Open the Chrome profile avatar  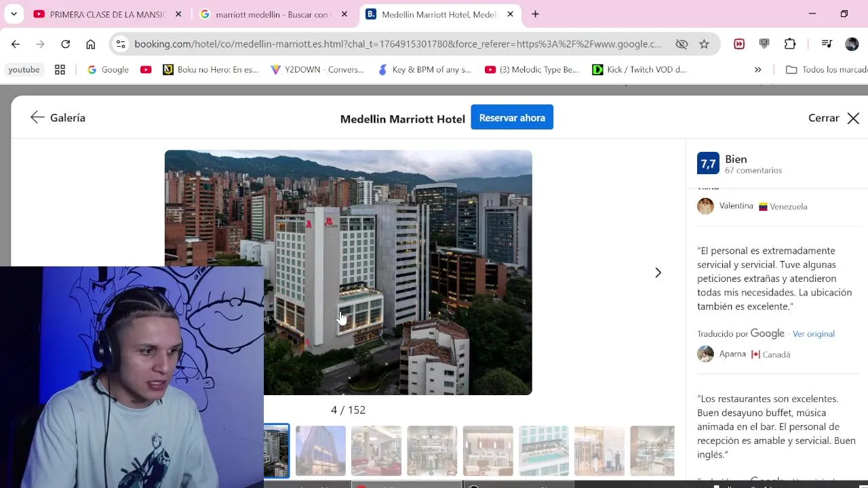[852, 44]
